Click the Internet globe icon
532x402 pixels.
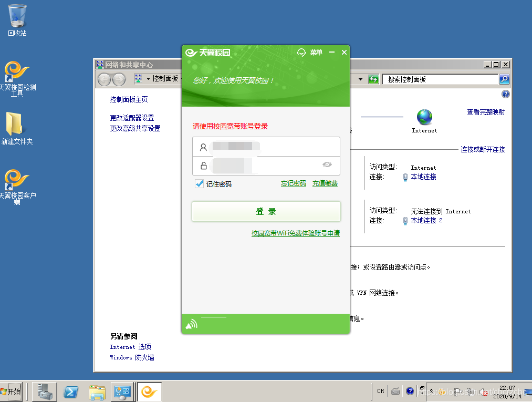[424, 117]
